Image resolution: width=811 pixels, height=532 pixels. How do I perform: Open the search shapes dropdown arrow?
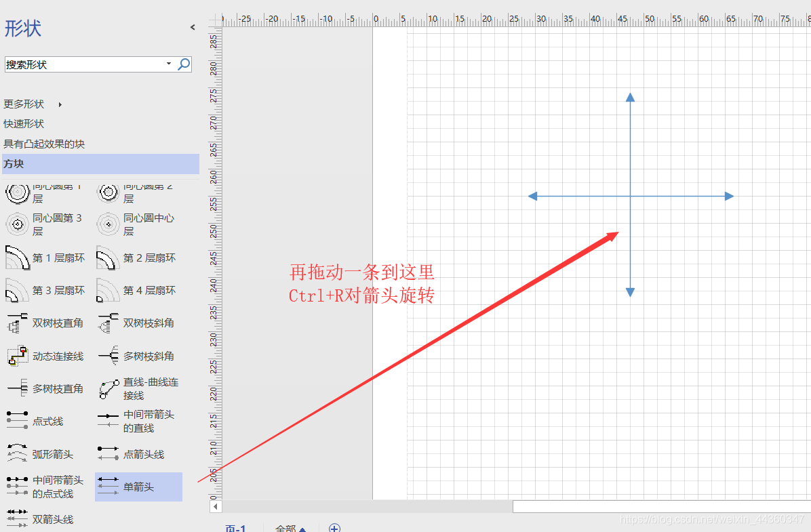(169, 64)
